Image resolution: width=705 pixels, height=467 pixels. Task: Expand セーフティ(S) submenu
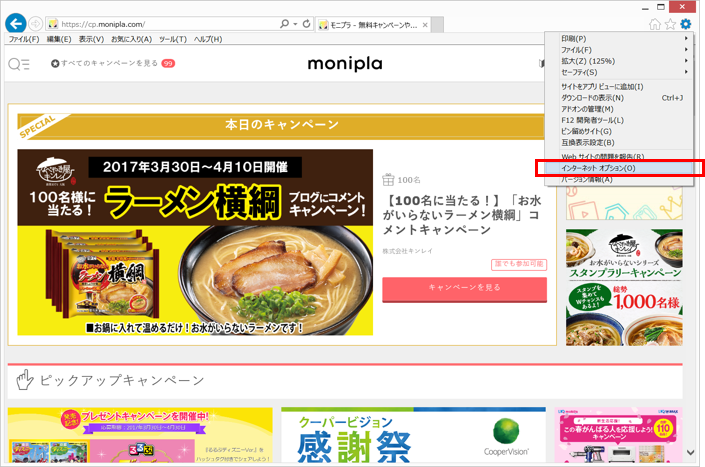coord(619,72)
